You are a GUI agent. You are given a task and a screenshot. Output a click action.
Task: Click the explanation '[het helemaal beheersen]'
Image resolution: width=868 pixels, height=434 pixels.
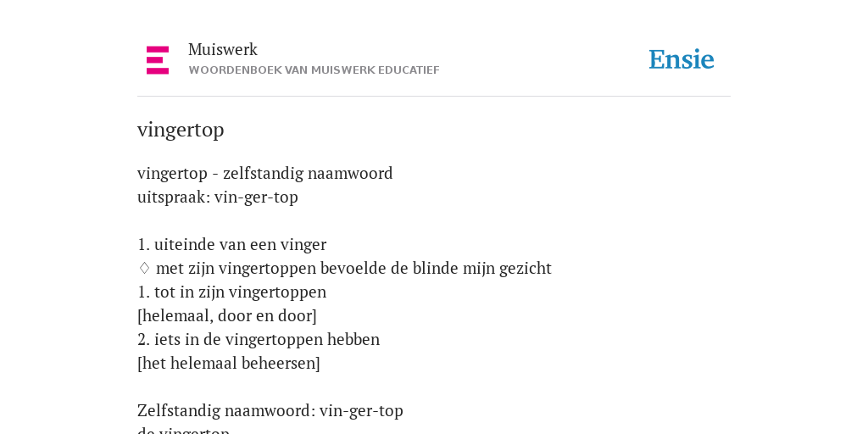point(229,363)
